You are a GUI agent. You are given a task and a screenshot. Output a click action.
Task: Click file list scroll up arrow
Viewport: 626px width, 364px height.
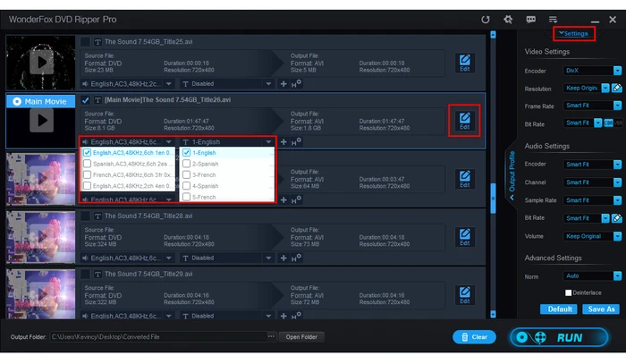point(493,35)
